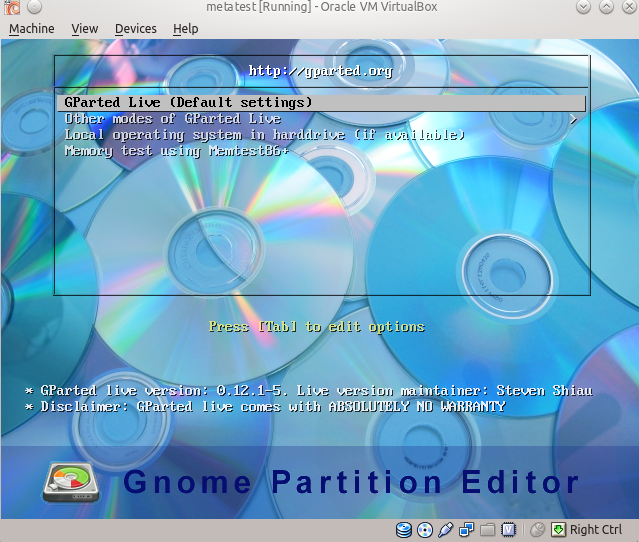Click the optical CD/DVD drive status icon
This screenshot has width=639, height=542.
click(x=425, y=530)
